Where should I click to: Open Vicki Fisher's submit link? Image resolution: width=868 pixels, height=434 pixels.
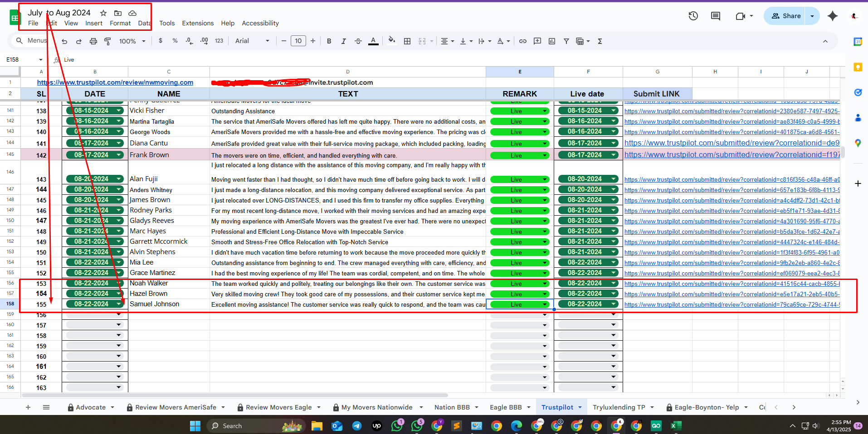click(732, 111)
